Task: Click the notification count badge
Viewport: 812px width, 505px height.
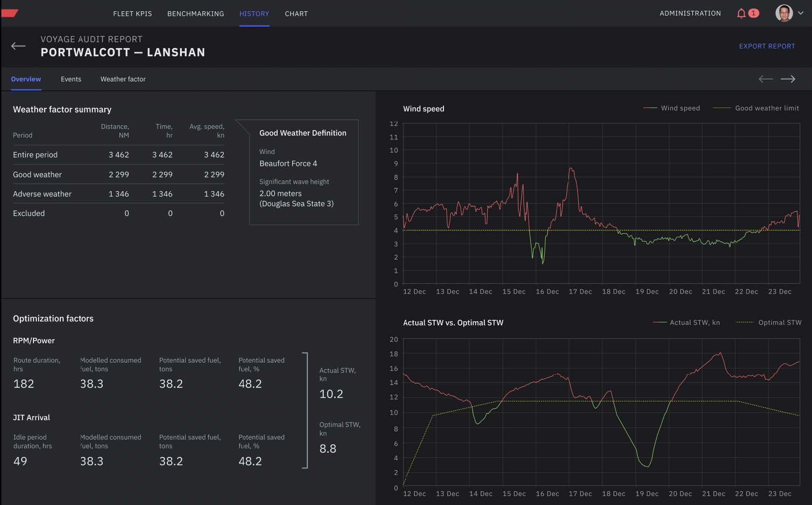Action: (754, 13)
